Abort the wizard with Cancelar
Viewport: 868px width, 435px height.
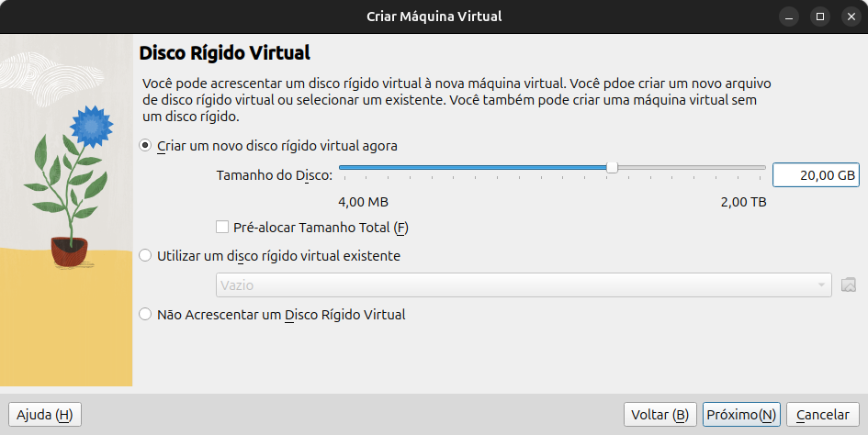click(823, 415)
